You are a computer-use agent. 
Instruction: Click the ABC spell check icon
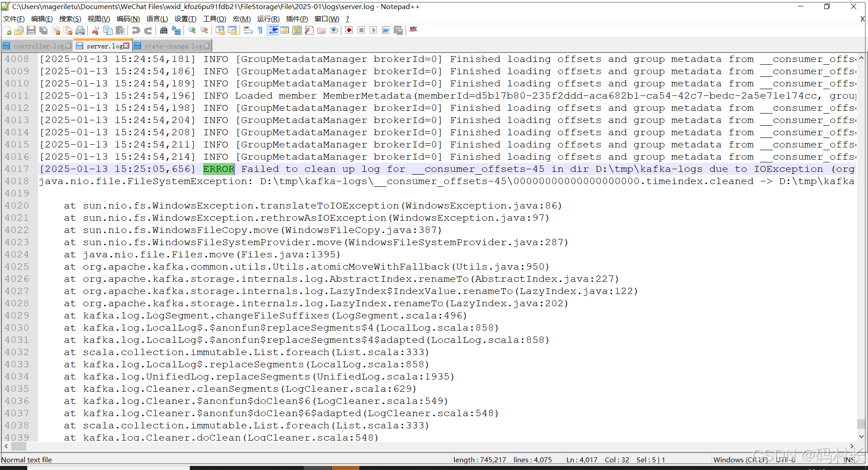(x=414, y=29)
